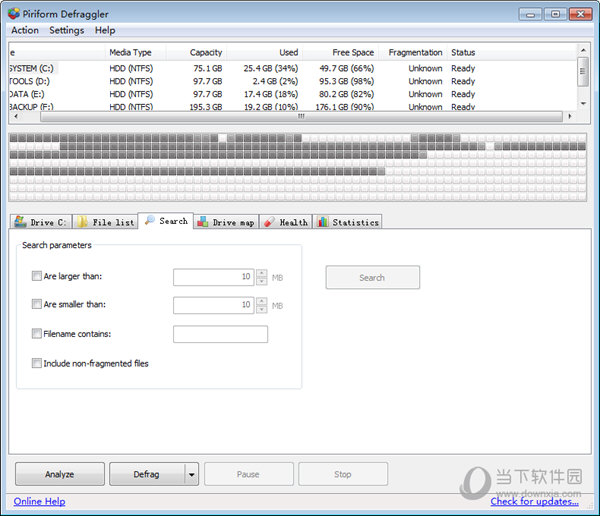
Task: Open the Help menu
Action: [105, 30]
